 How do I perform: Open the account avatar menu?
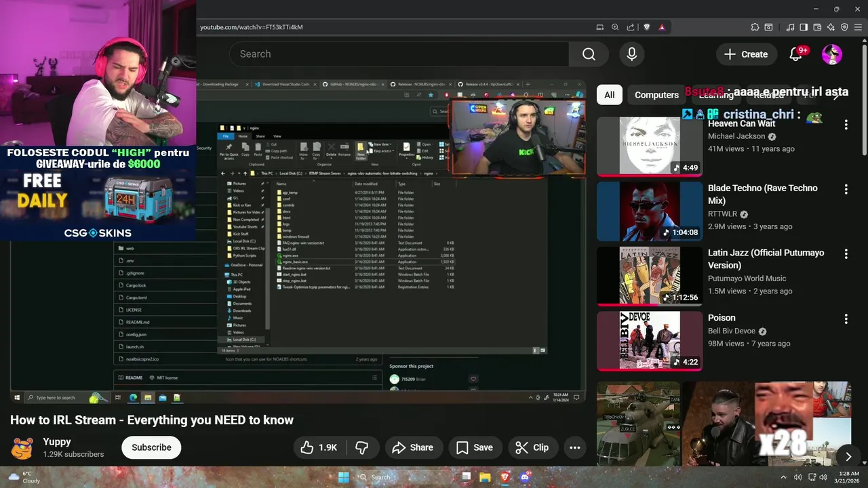831,54
